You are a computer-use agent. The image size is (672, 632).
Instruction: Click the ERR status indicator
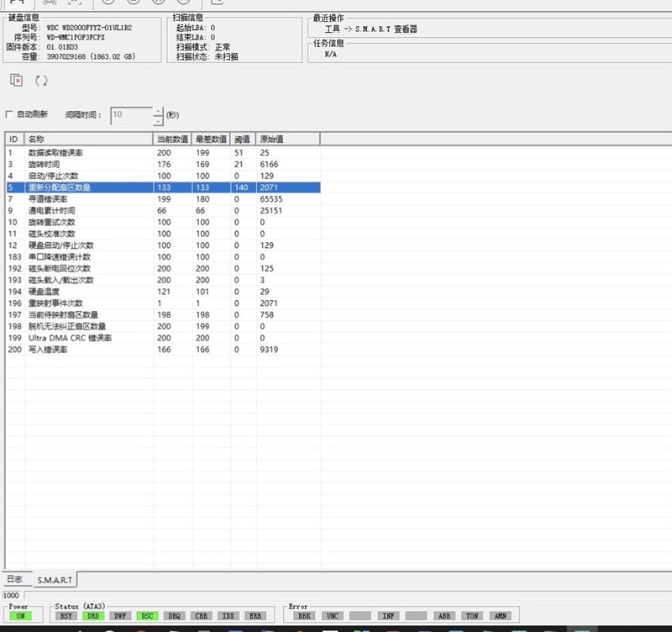255,616
